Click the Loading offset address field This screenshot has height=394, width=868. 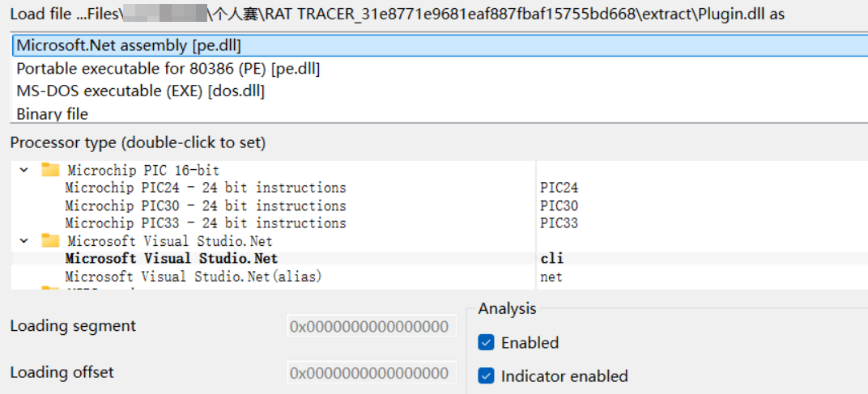point(369,373)
